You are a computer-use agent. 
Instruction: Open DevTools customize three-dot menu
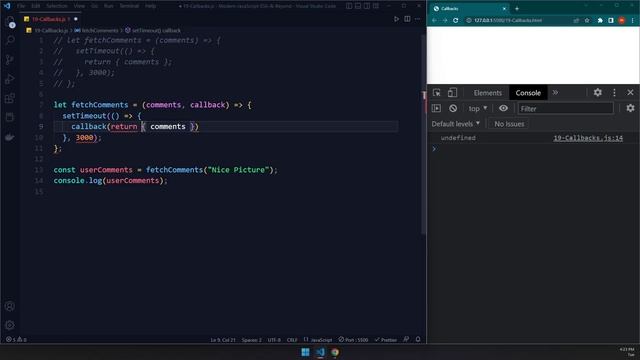[x=614, y=93]
